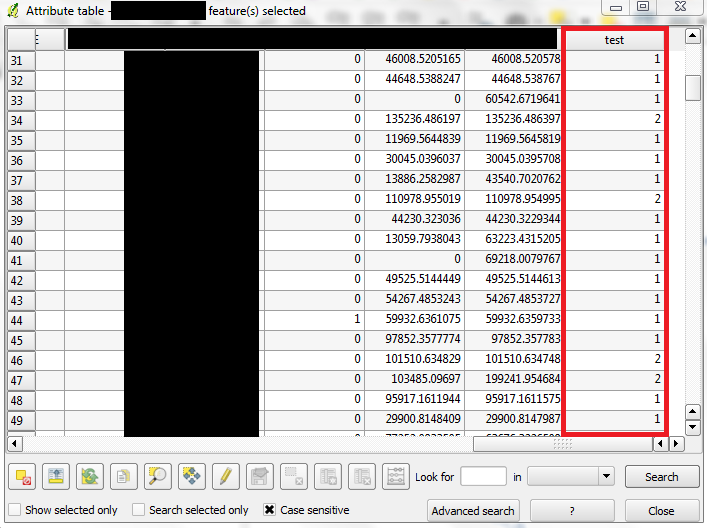Viewport: 707px width, 528px height.
Task: Select row header 34
Action: coord(21,120)
